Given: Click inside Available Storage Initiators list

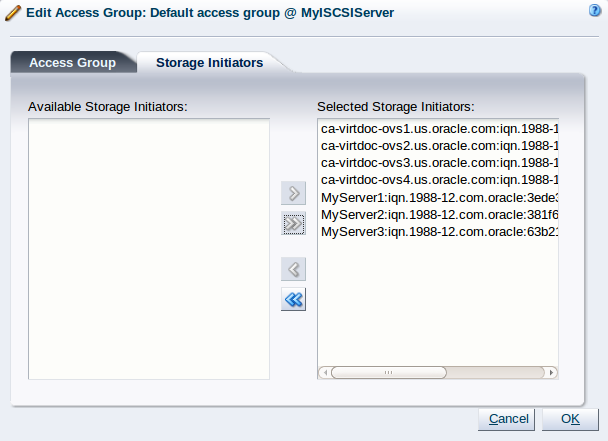Looking at the screenshot, I should [149, 248].
